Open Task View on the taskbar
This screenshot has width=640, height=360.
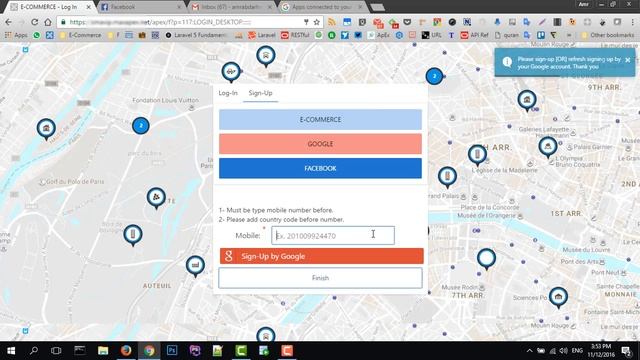(56, 351)
